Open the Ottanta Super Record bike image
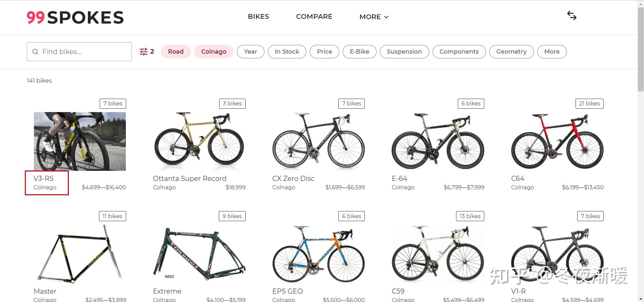The image size is (644, 302). click(199, 141)
